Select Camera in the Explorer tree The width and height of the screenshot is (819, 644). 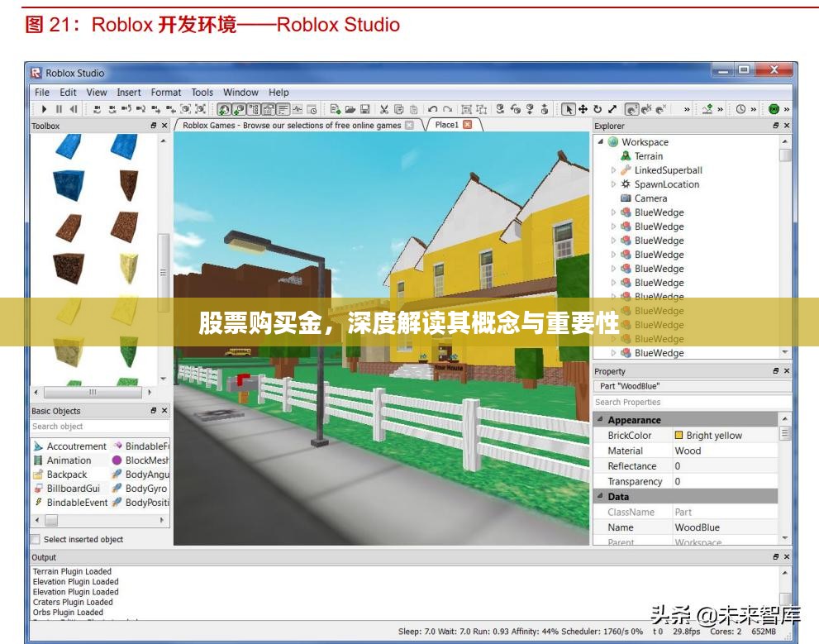(650, 198)
